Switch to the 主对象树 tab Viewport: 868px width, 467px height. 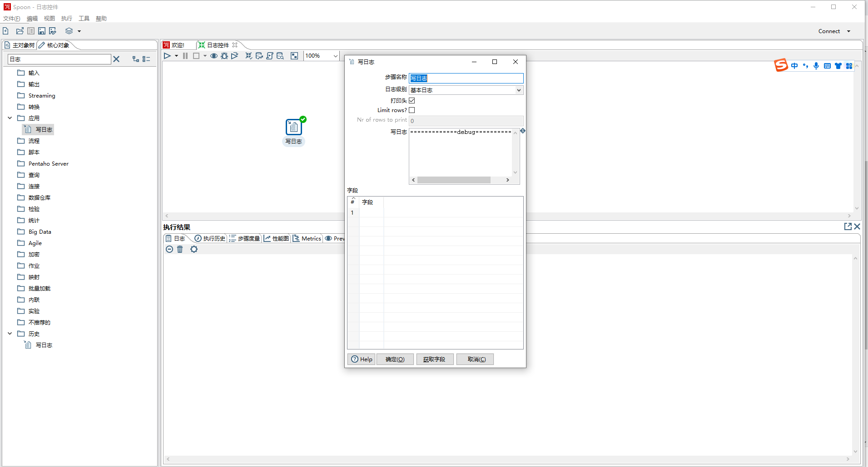[x=20, y=45]
